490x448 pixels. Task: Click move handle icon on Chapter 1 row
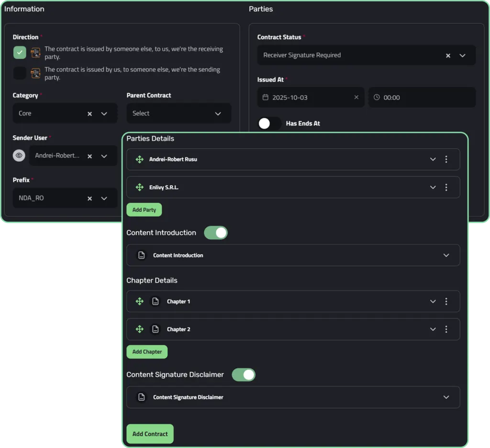click(x=139, y=301)
